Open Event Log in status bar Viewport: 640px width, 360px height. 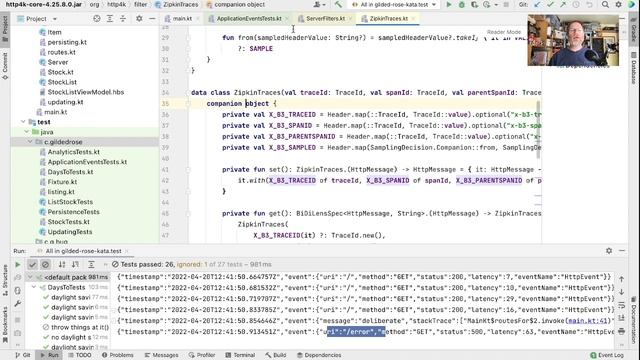tap(607, 355)
